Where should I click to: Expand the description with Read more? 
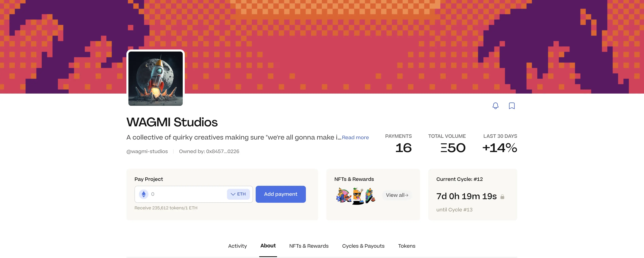click(355, 137)
